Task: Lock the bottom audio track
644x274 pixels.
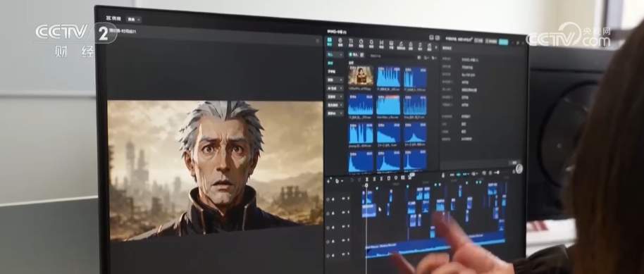Action: pyautogui.click(x=333, y=255)
